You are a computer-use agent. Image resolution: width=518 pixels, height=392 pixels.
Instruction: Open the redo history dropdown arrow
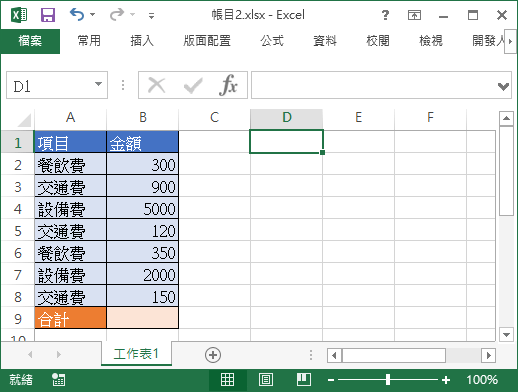click(x=132, y=15)
